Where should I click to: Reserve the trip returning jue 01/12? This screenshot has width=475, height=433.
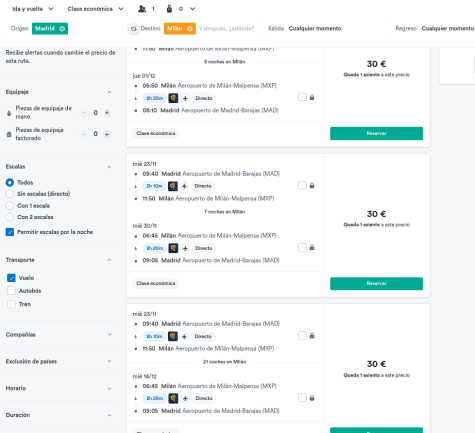(376, 133)
